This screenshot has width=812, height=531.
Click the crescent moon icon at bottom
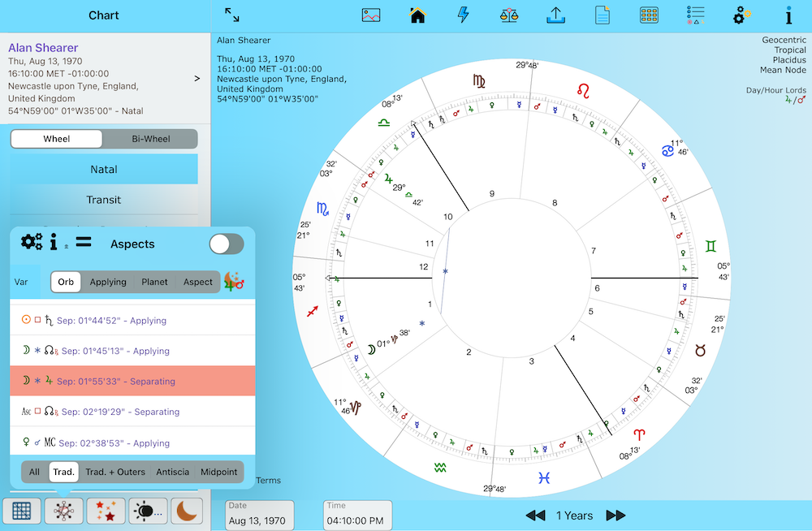pos(189,512)
